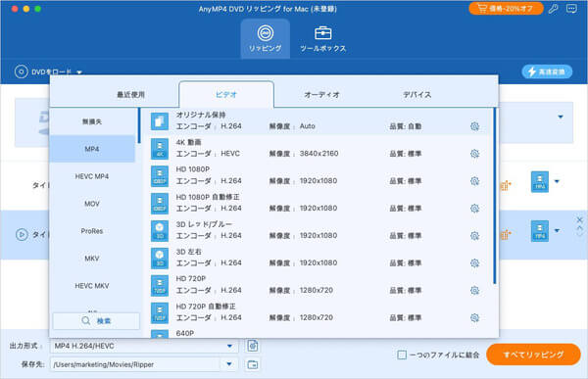
Task: Click the 3D レッド/ブルー preset icon
Action: click(160, 230)
